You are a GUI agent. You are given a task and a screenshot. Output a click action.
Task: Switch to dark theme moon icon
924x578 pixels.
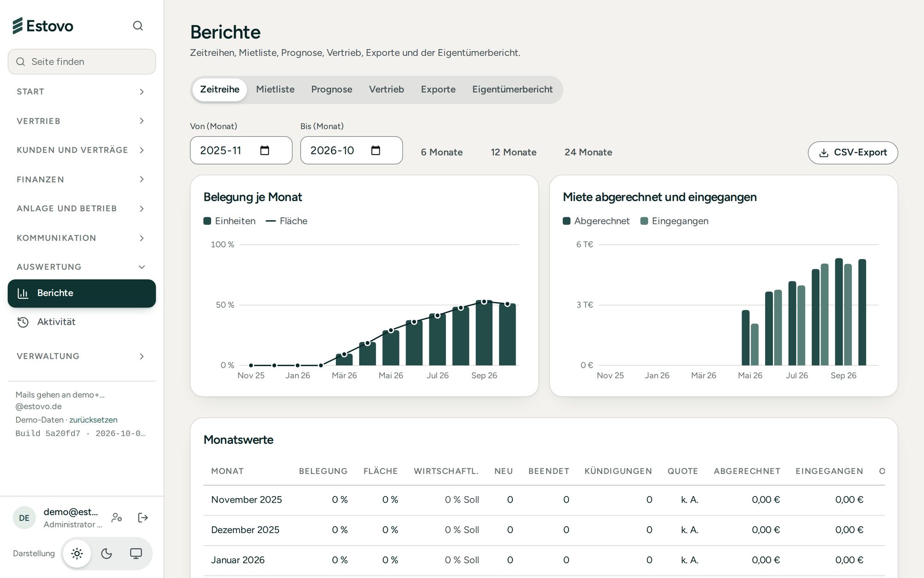tap(107, 553)
